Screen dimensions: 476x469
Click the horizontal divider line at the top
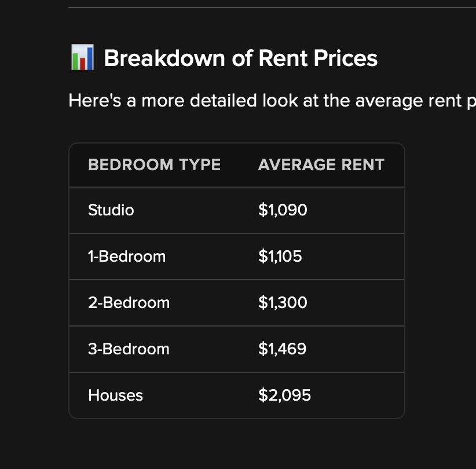pyautogui.click(x=272, y=8)
